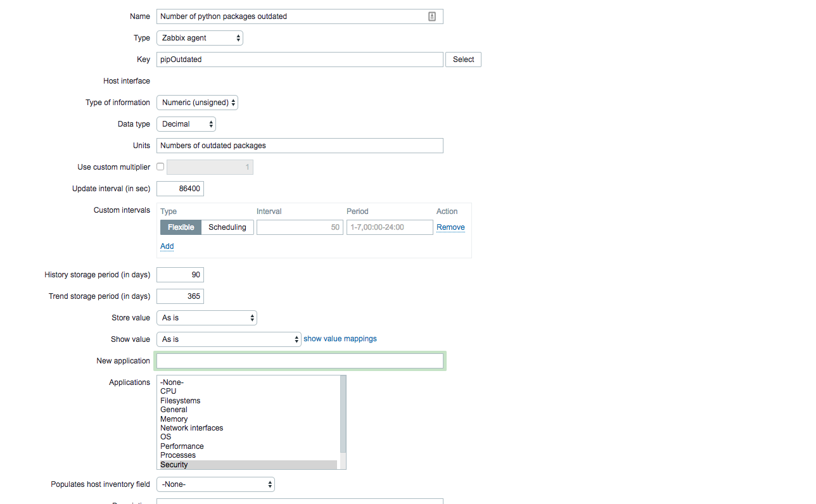Select Performance in the Applications list
The height and width of the screenshot is (504, 816).
(248, 446)
